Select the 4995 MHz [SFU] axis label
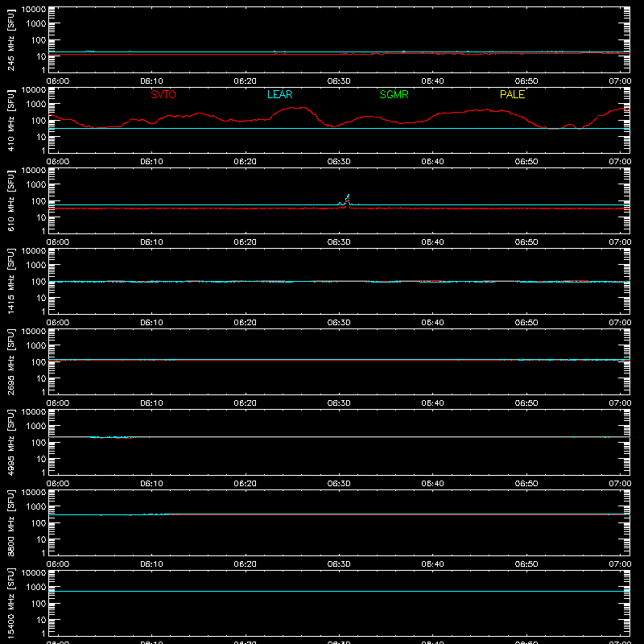644x644 pixels. pyautogui.click(x=10, y=442)
